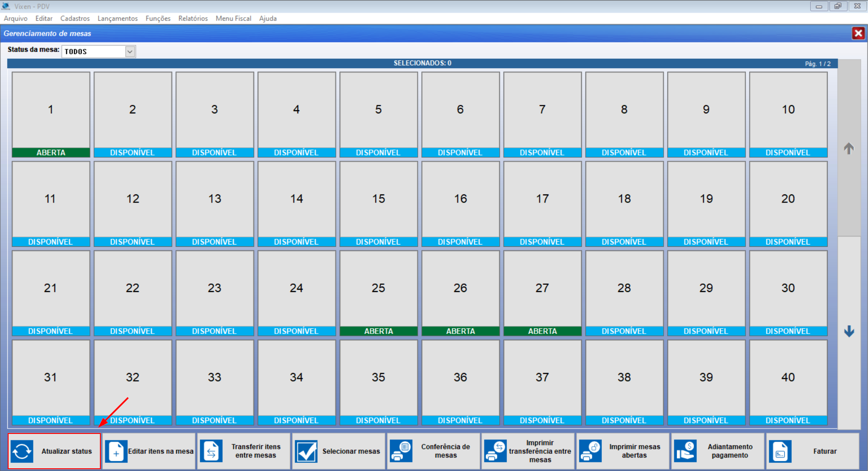Select table 20

788,204
